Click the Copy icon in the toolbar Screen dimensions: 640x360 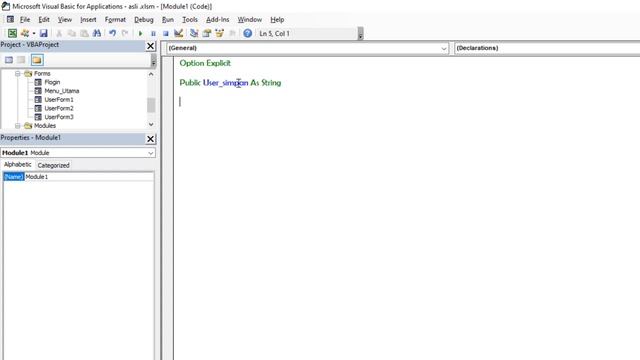(x=71, y=33)
